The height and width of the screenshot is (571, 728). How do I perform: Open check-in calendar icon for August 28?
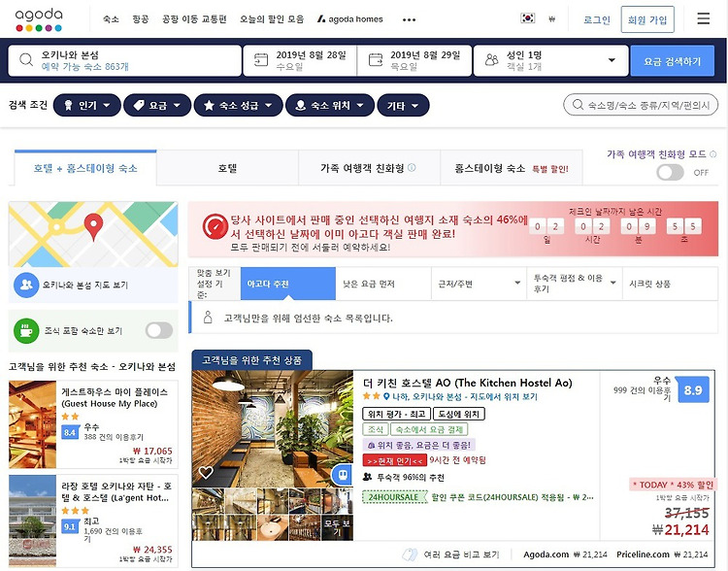click(x=261, y=59)
